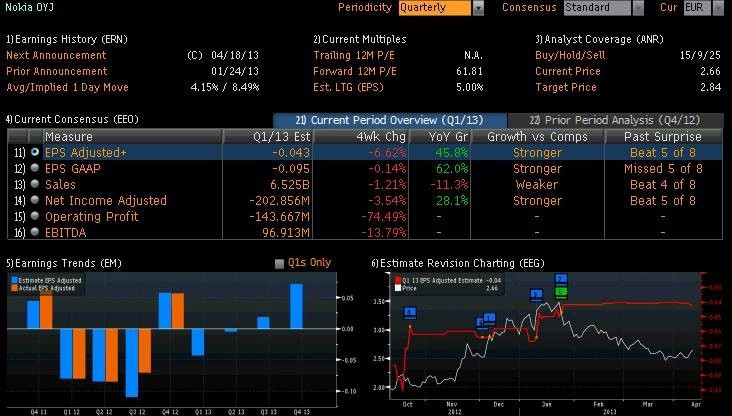Click the YoY Gr column header
Viewport: 732px width, 416px height.
[440, 137]
